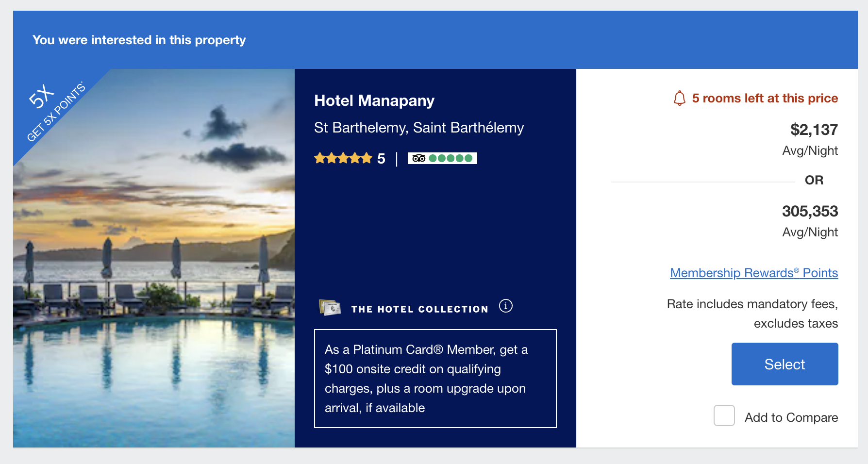The image size is (868, 464).
Task: Click the five gold star rating
Action: tap(343, 158)
